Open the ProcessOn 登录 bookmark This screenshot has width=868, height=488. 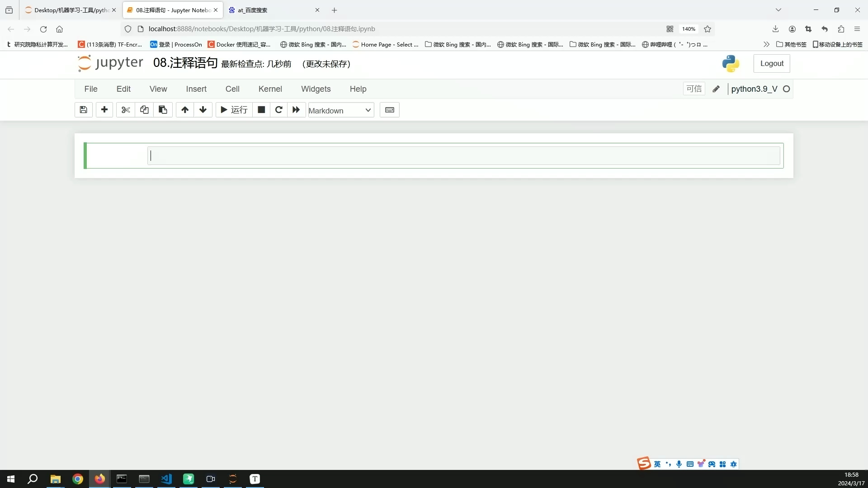coord(176,44)
